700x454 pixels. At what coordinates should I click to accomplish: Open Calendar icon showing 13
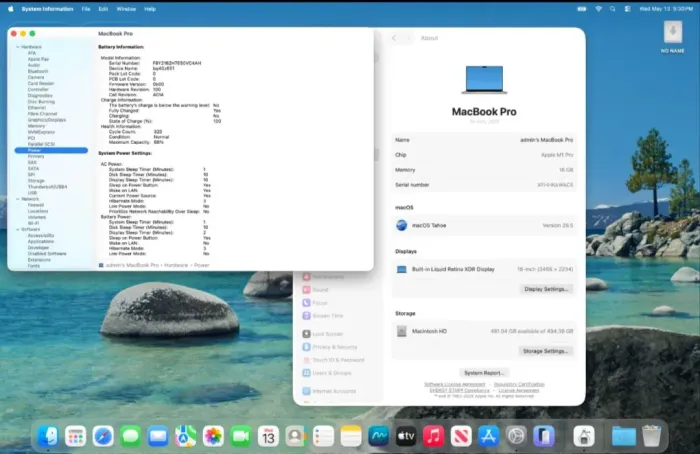tap(268, 436)
